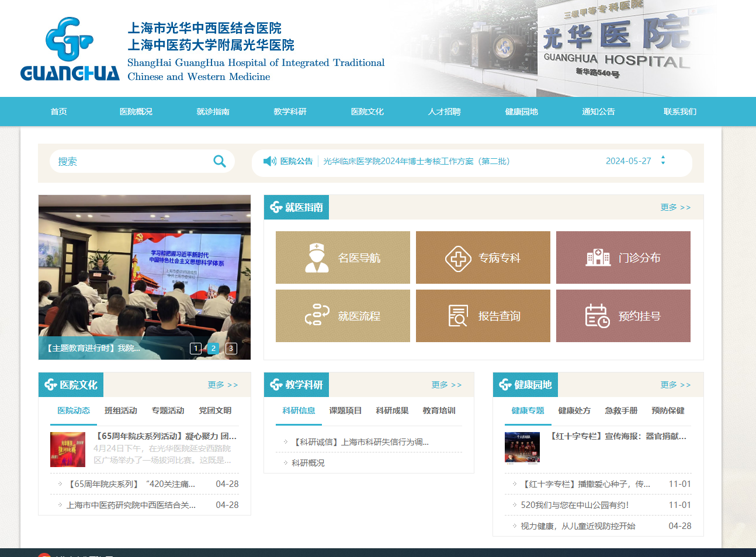
Task: Click the logo icon beside 健康园地 heading
Action: click(505, 385)
